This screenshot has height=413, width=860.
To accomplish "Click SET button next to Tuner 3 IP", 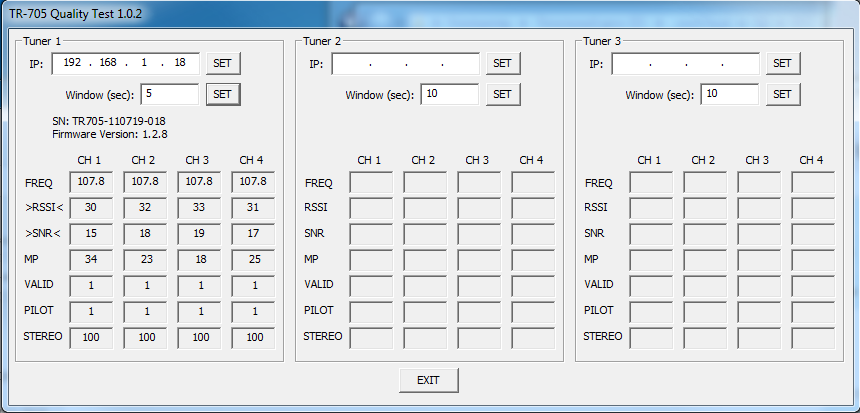I will [783, 63].
